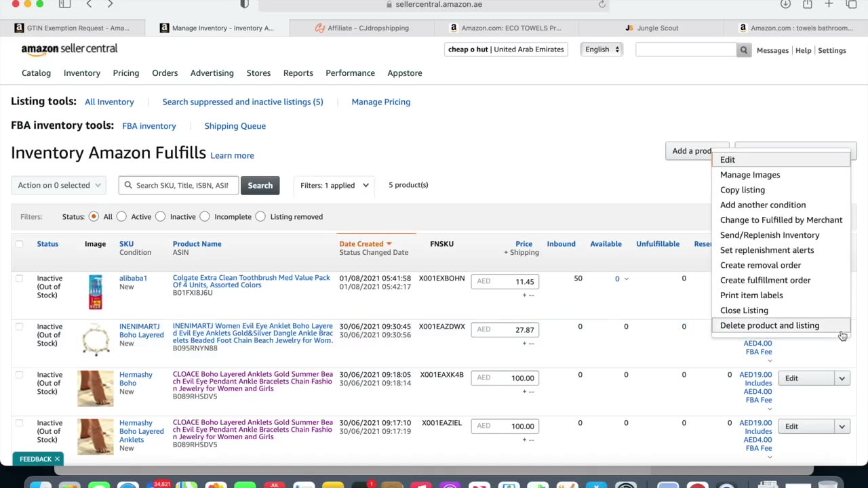Open Search suppressed and inactive listings link

click(x=243, y=102)
